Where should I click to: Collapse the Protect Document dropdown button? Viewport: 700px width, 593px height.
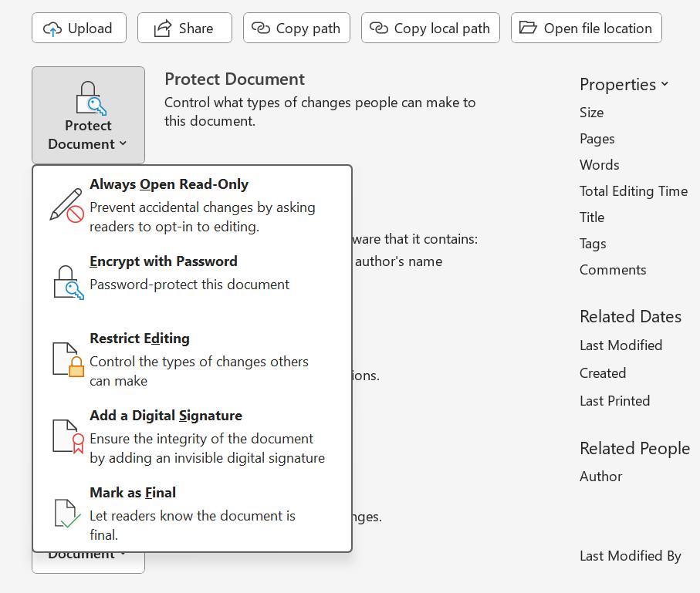[x=88, y=115]
